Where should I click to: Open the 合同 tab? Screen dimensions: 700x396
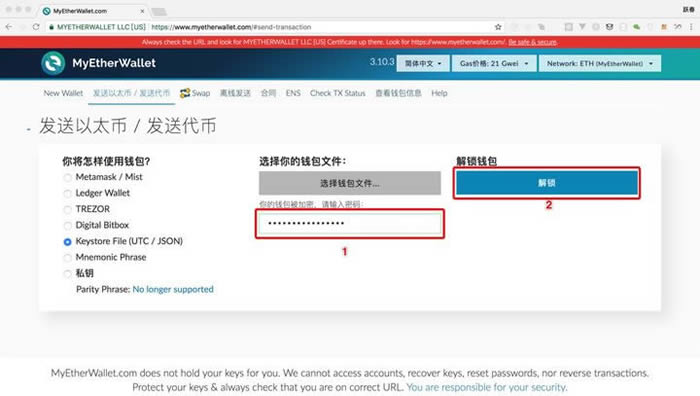268,93
